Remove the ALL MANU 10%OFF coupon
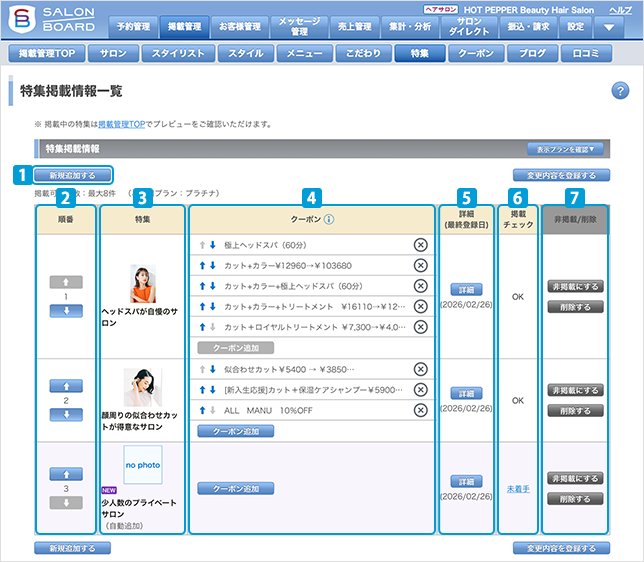 pyautogui.click(x=421, y=410)
